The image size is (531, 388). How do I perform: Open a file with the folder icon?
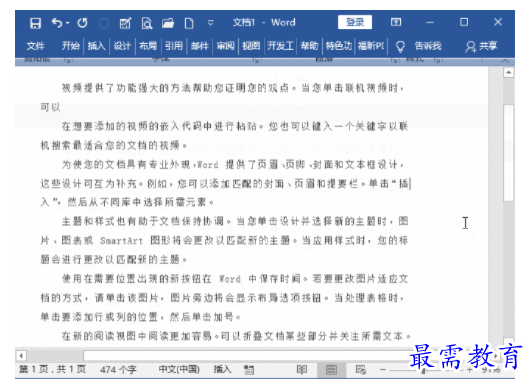[x=168, y=23]
